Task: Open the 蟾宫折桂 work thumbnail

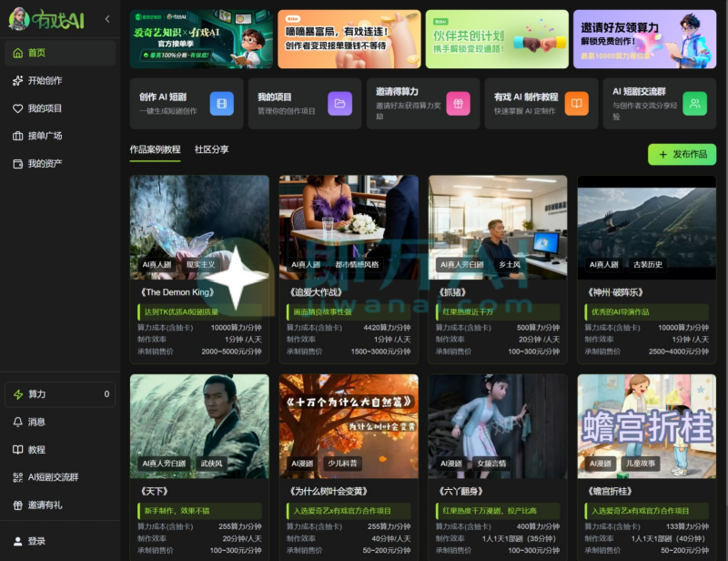Action: point(646,424)
